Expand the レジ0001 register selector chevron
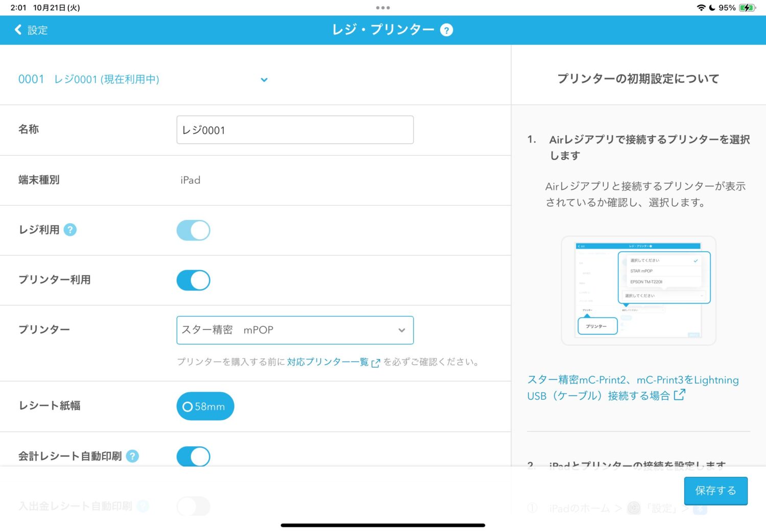 pyautogui.click(x=264, y=80)
